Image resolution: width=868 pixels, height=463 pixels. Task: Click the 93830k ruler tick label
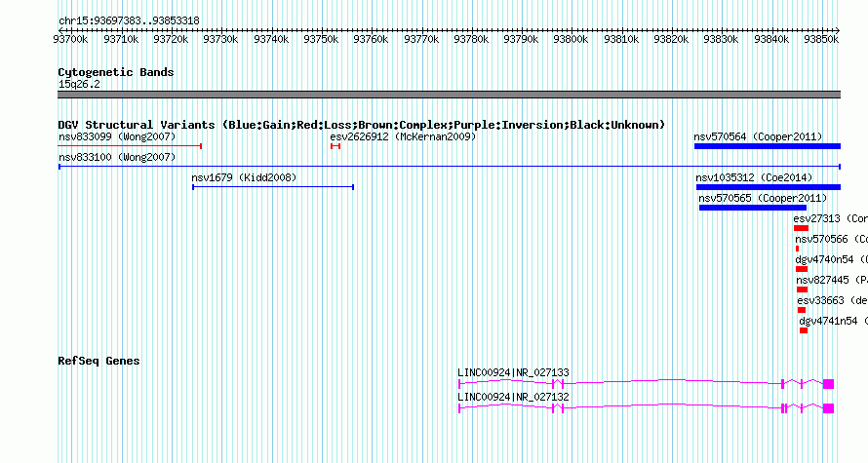(x=721, y=39)
